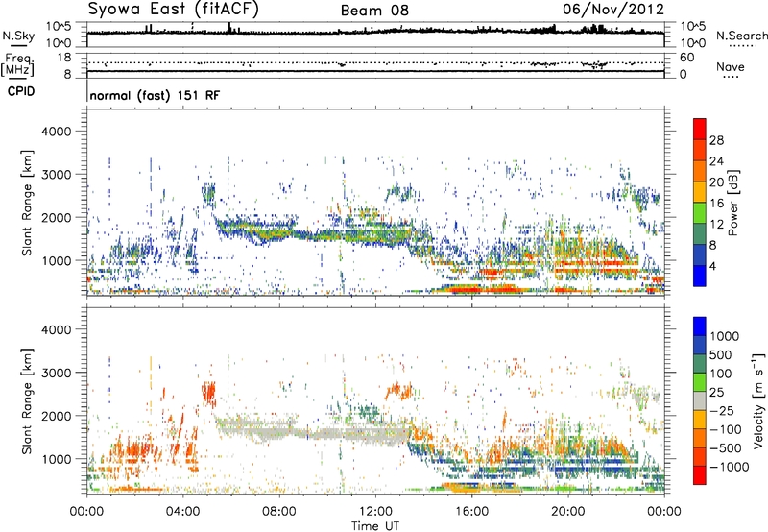The width and height of the screenshot is (768, 532).
Task: Click the "20" power colorbar label
Action: tap(716, 182)
